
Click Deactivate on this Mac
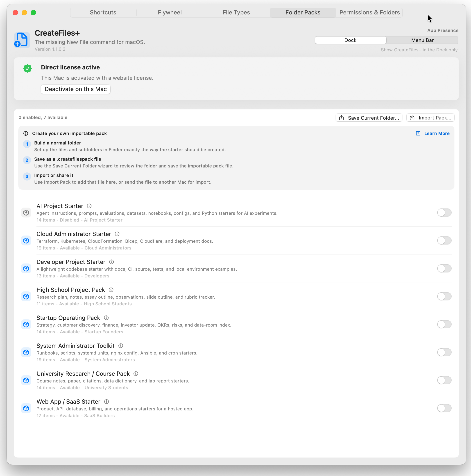coord(76,89)
